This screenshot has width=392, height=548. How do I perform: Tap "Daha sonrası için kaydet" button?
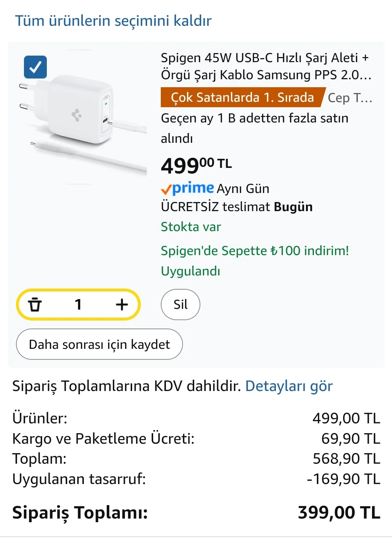pos(99,344)
